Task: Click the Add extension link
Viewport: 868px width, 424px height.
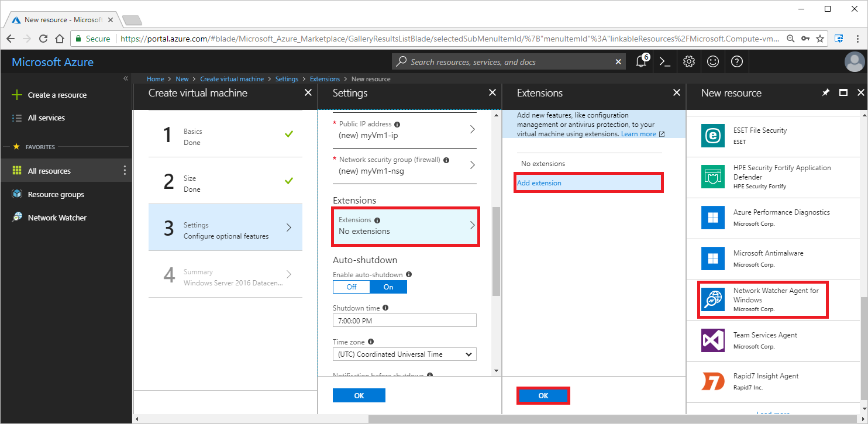Action: click(x=539, y=183)
